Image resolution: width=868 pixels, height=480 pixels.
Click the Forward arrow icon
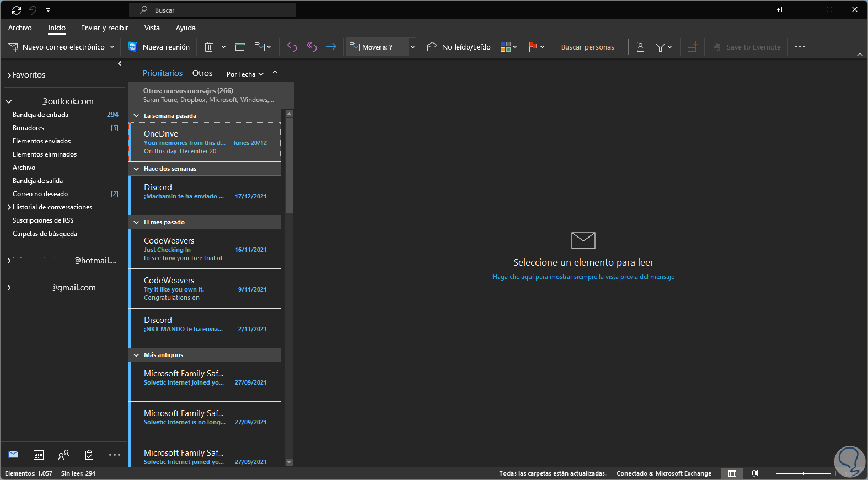[331, 47]
